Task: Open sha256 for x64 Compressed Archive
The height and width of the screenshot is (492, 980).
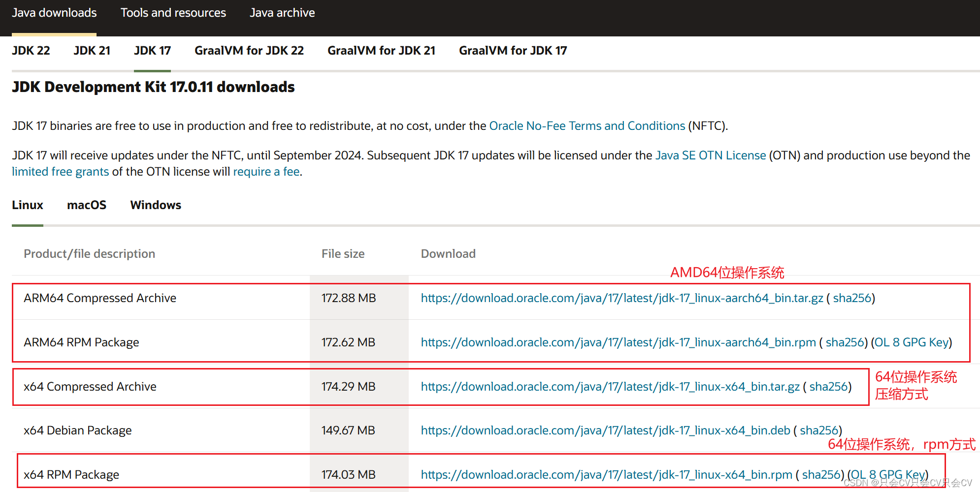Action: (x=828, y=387)
